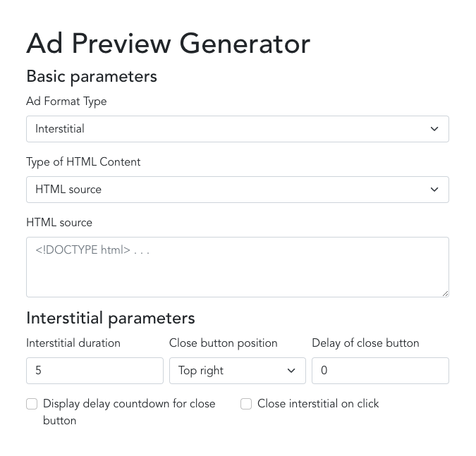Click the Delay of close button field
This screenshot has width=476, height=456.
380,371
